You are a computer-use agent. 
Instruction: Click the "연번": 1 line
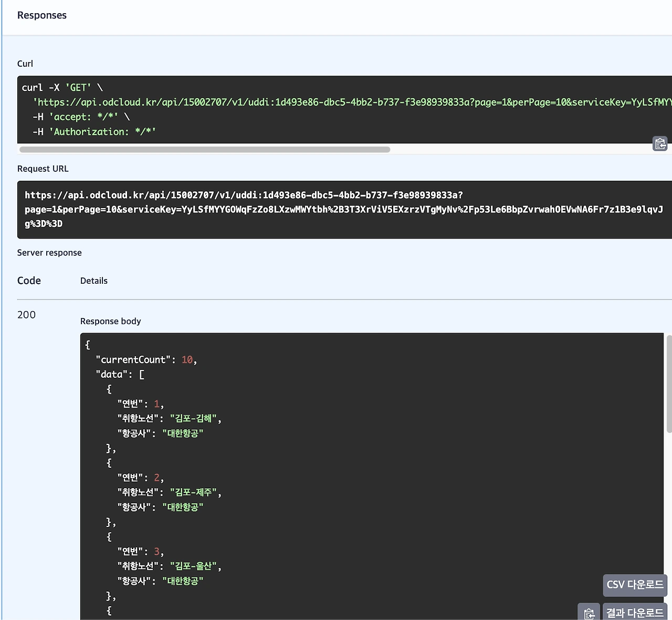point(141,404)
